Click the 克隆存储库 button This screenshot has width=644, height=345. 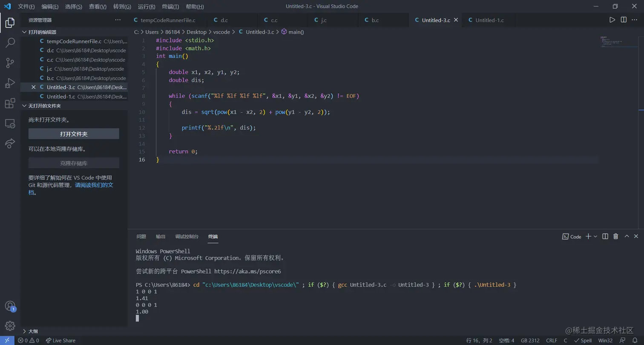click(x=74, y=163)
